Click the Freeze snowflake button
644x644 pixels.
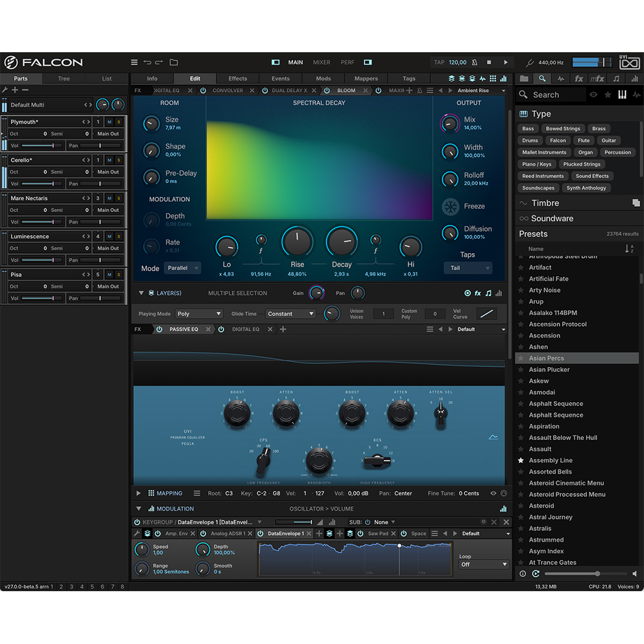coord(450,207)
